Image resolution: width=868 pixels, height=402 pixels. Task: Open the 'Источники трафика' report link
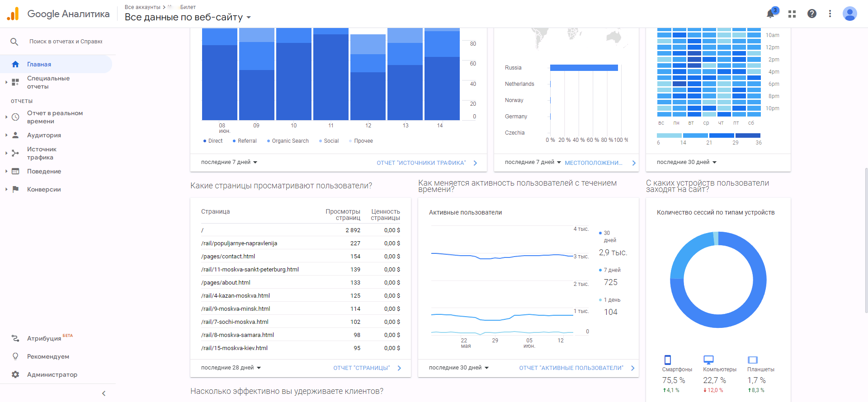421,163
